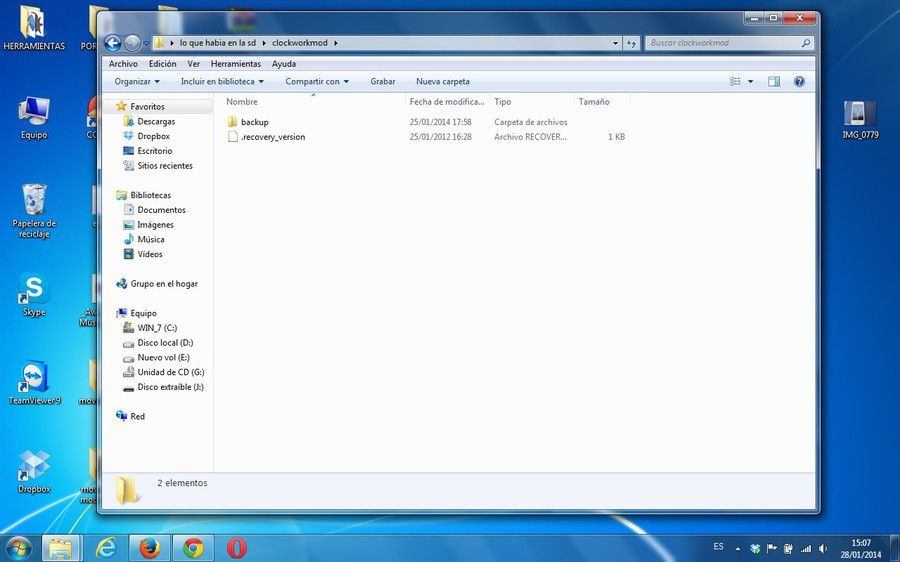
Task: Launch Firefox from the taskbar
Action: pyautogui.click(x=149, y=548)
